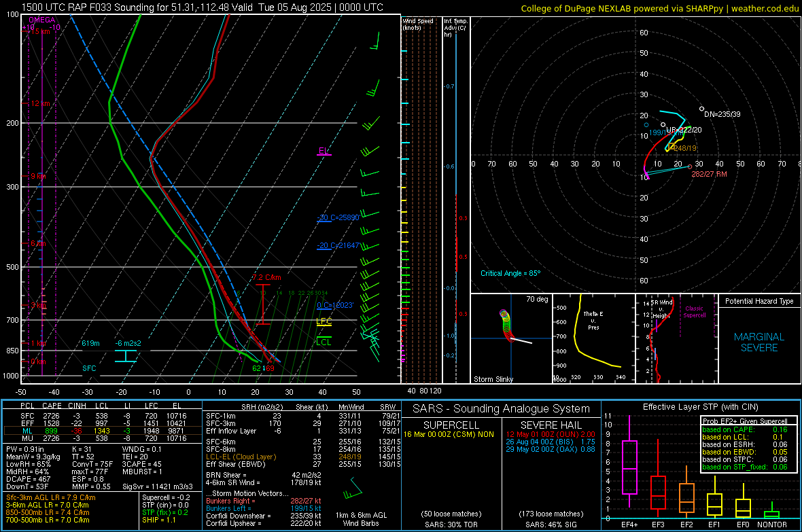802x532 pixels.
Task: Click the "Wind Speed (knots)" panel heading
Action: [x=418, y=24]
